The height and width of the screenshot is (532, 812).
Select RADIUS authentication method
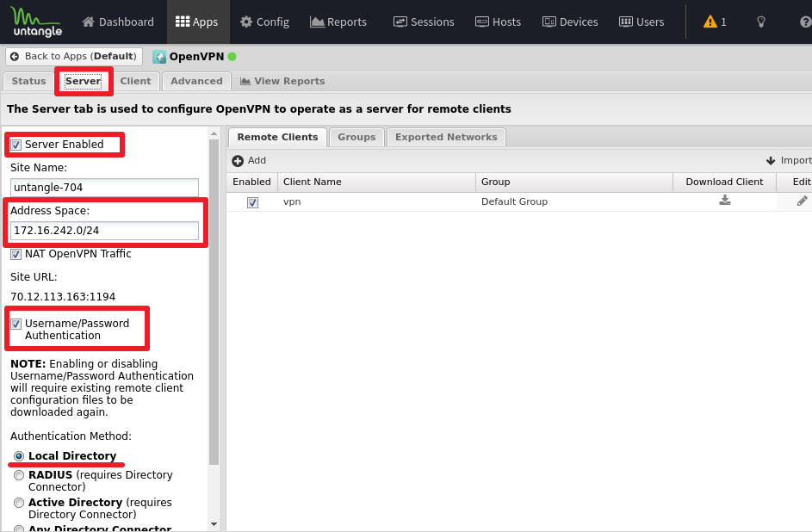19,475
